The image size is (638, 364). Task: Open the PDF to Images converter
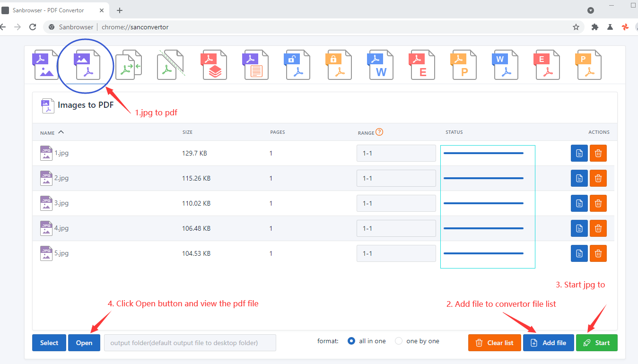pos(46,64)
